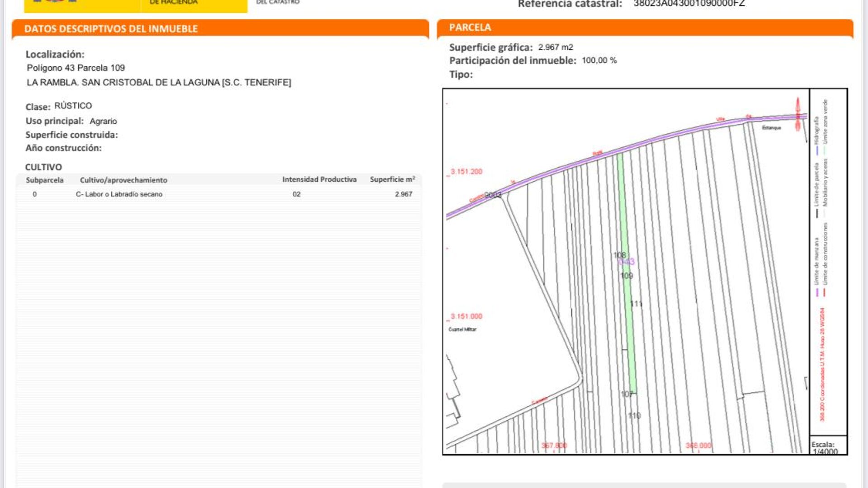The height and width of the screenshot is (488, 868).
Task: Click the Polígono 43 Parcela 109 text
Action: coord(76,68)
